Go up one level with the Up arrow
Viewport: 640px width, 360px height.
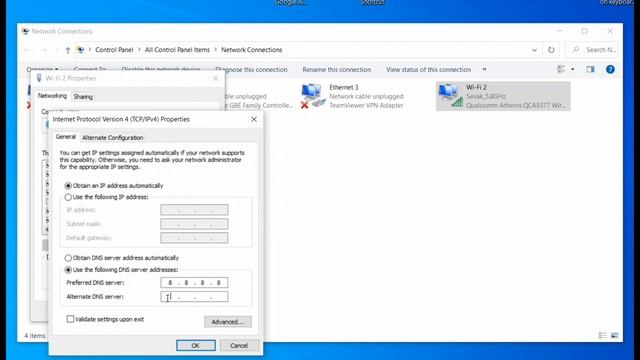click(68, 50)
